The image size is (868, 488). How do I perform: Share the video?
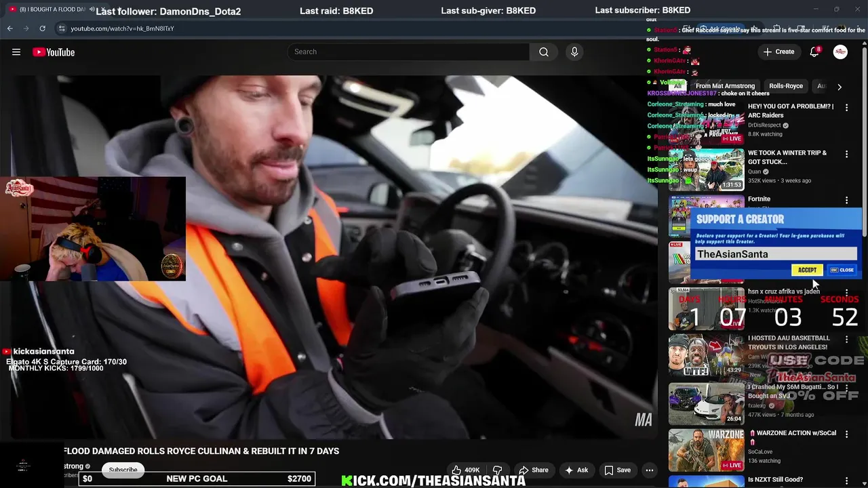coord(533,470)
